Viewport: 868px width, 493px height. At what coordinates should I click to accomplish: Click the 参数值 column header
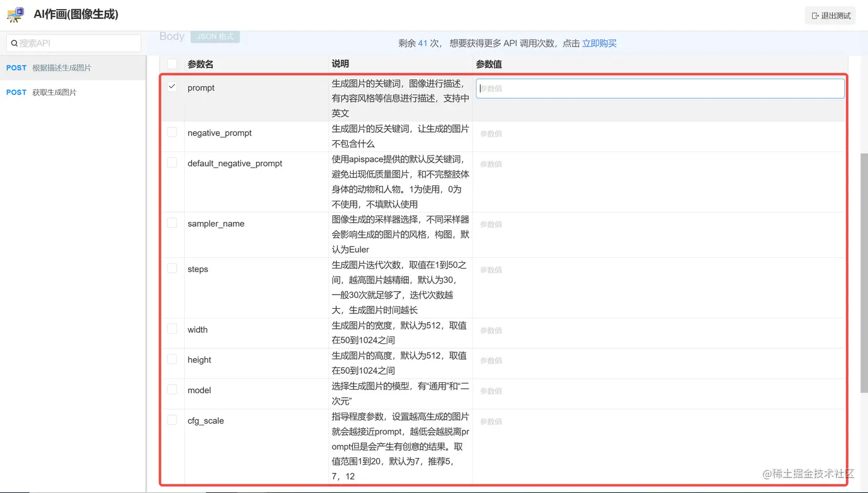pos(489,64)
